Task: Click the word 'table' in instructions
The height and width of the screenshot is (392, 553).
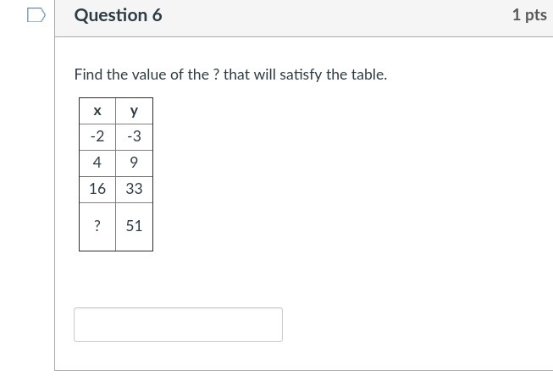Action: point(367,75)
